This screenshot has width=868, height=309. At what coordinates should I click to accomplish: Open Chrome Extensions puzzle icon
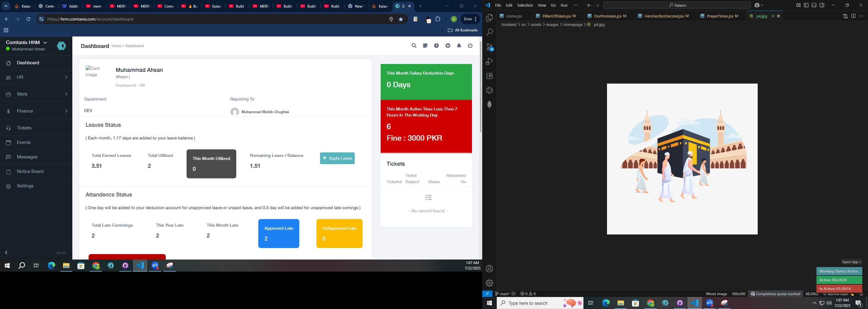(x=438, y=19)
